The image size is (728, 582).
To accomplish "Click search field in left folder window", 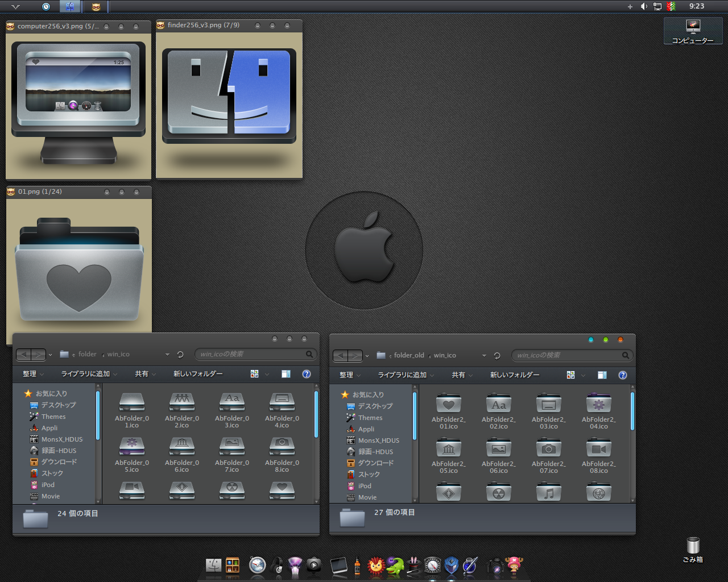I will click(255, 354).
